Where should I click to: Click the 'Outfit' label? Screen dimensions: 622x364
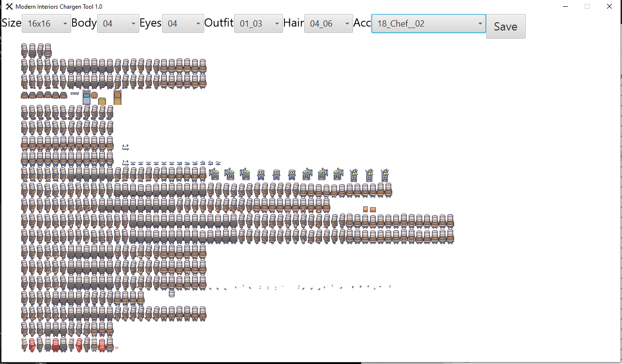point(219,23)
